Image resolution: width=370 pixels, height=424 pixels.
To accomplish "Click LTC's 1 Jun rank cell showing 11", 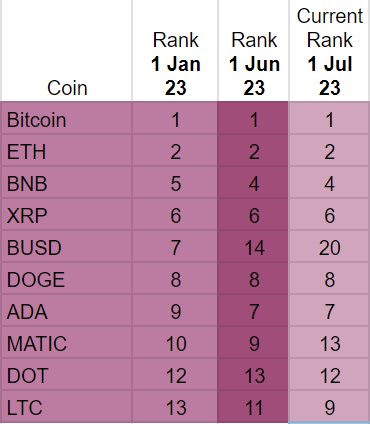I will [x=253, y=406].
